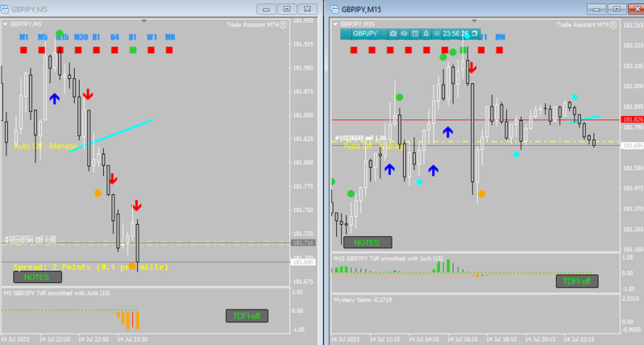The width and height of the screenshot is (644, 345).
Task: Click the Trade Assistant MT4 label on the M5 chart
Action: coord(252,25)
